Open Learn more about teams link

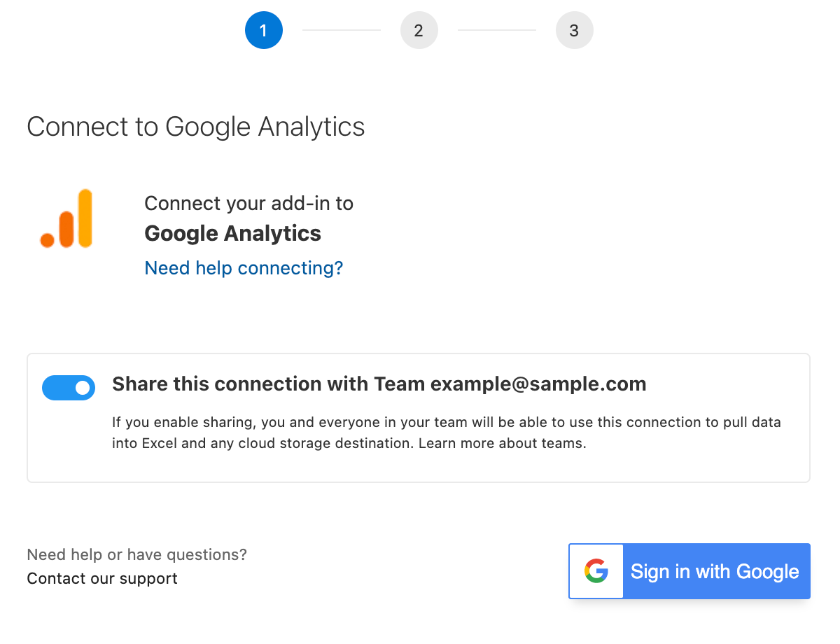(501, 443)
